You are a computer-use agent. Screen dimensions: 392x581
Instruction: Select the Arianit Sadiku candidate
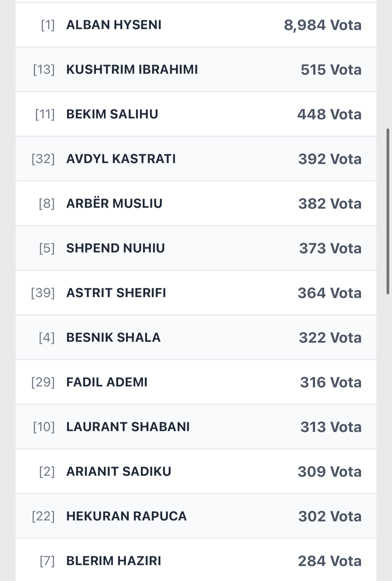pos(119,472)
